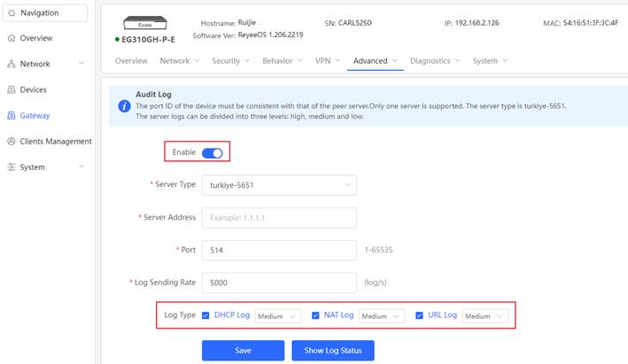Click the Gateway icon in sidebar
The width and height of the screenshot is (628, 364).
pyautogui.click(x=11, y=115)
